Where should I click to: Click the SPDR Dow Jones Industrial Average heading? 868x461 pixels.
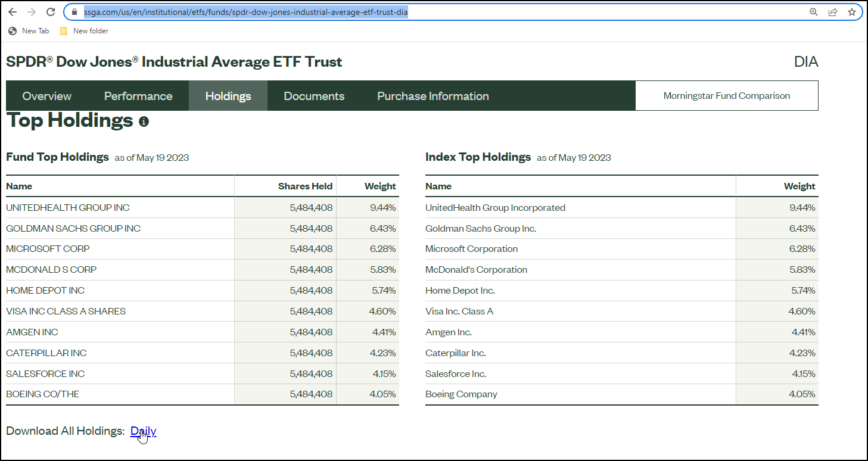tap(174, 62)
